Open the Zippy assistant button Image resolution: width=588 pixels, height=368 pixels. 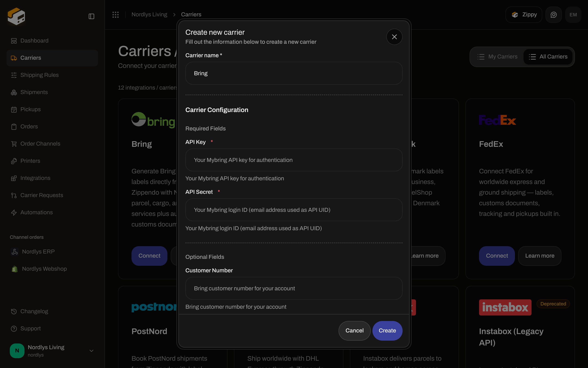tap(524, 15)
